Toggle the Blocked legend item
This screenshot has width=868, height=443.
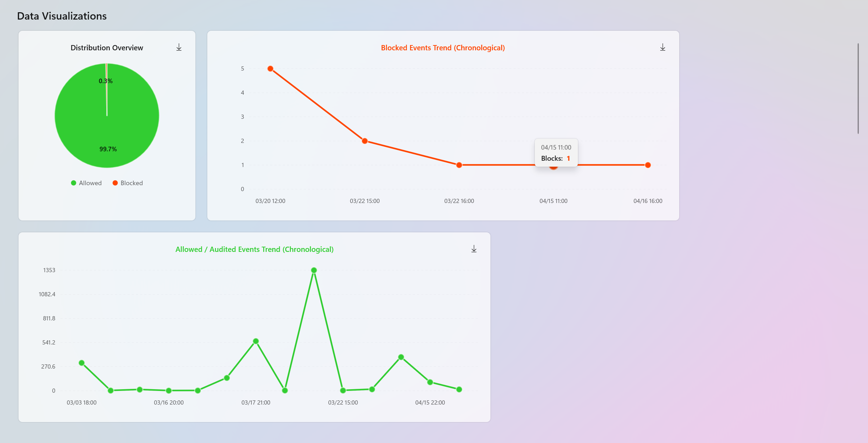(131, 183)
